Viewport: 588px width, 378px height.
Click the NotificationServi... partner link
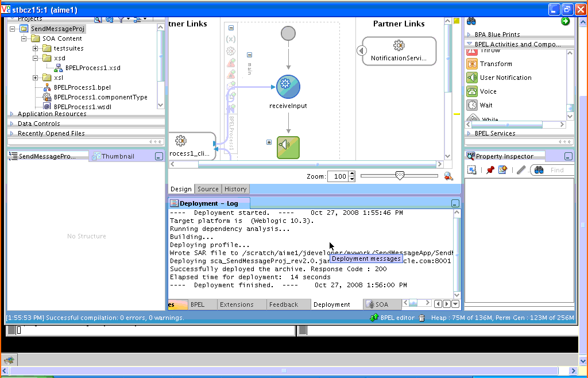[x=399, y=51]
